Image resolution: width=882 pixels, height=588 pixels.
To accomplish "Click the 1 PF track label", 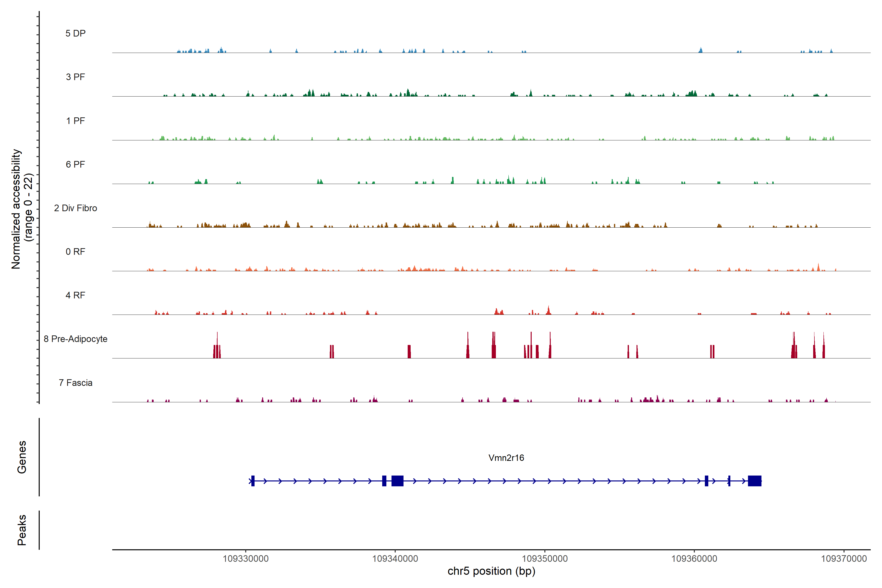I will [75, 121].
